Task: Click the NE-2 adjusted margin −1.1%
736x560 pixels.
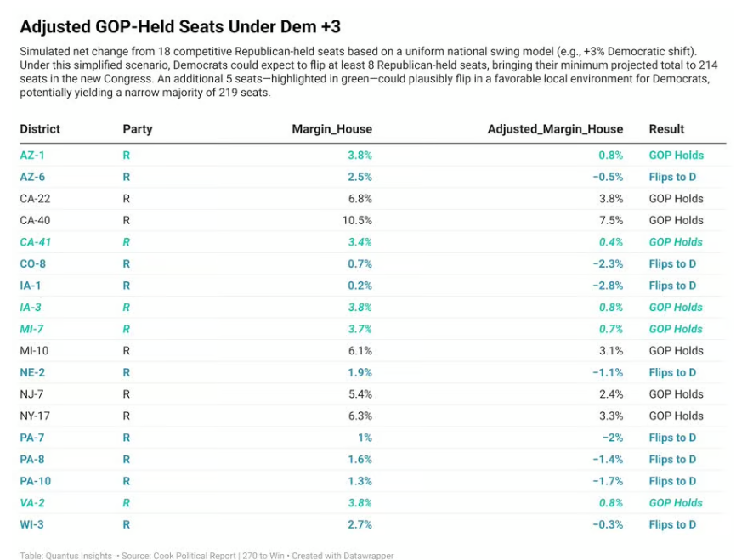Action: click(x=608, y=372)
